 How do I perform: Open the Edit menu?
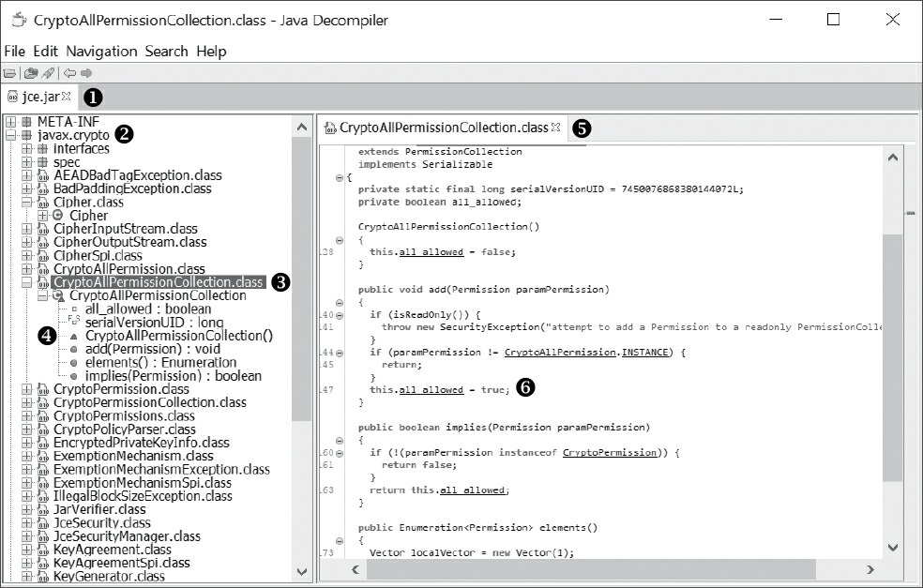pyautogui.click(x=45, y=52)
